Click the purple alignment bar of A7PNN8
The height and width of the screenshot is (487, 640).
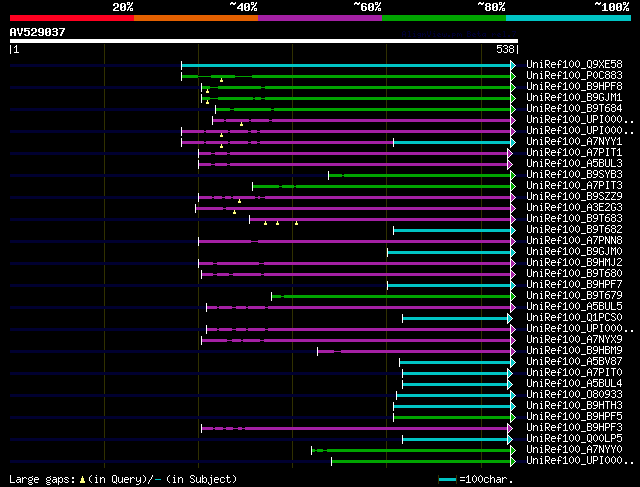355,242
